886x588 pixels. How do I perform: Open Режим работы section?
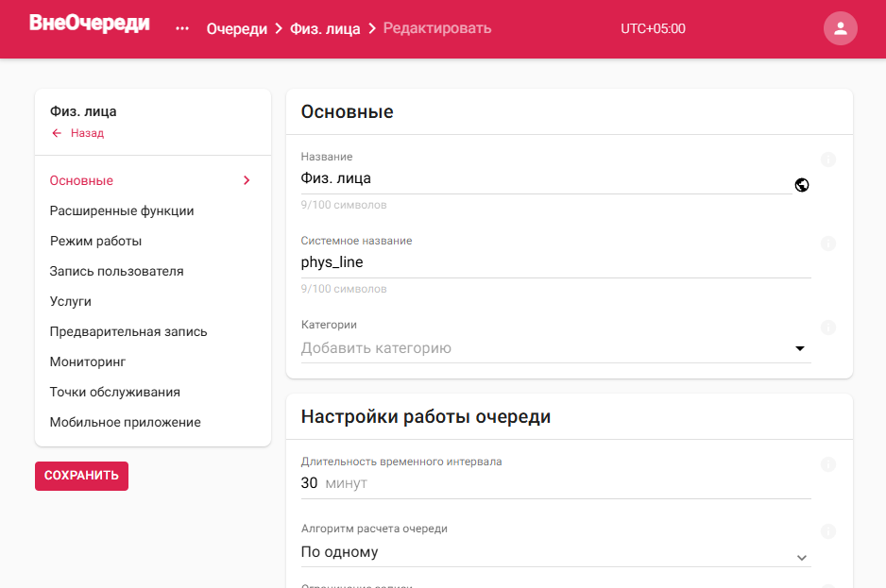(x=95, y=242)
